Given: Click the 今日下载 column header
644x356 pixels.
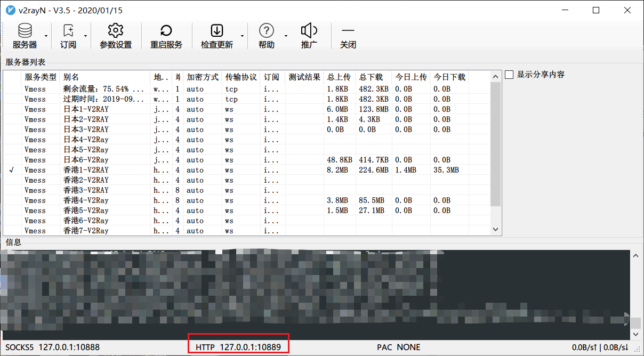Looking at the screenshot, I should click(449, 77).
